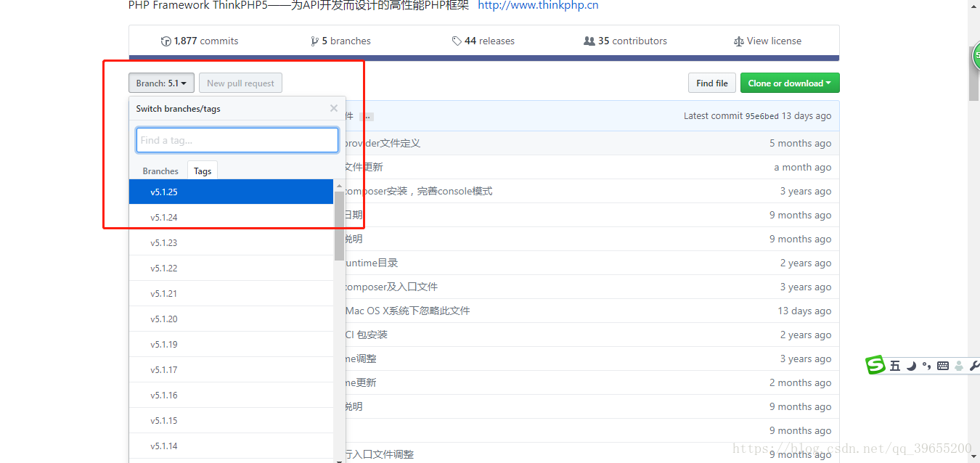The width and height of the screenshot is (980, 463).
Task: Select tag v5.1.14
Action: [x=231, y=446]
